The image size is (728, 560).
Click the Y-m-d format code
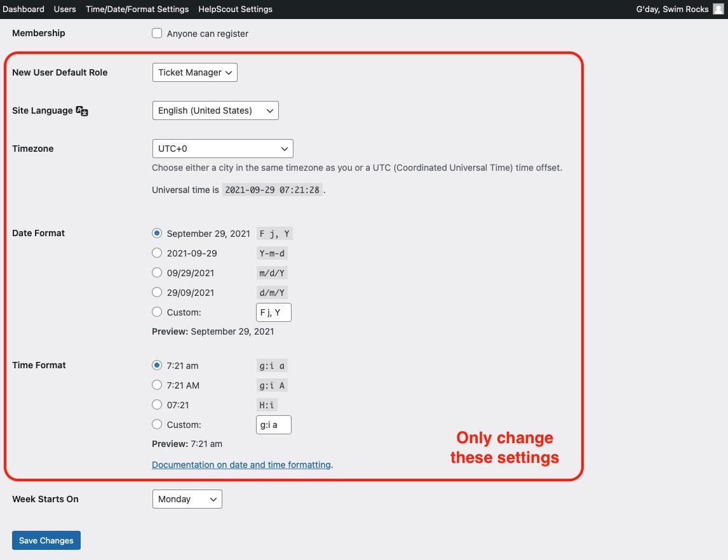tap(272, 253)
